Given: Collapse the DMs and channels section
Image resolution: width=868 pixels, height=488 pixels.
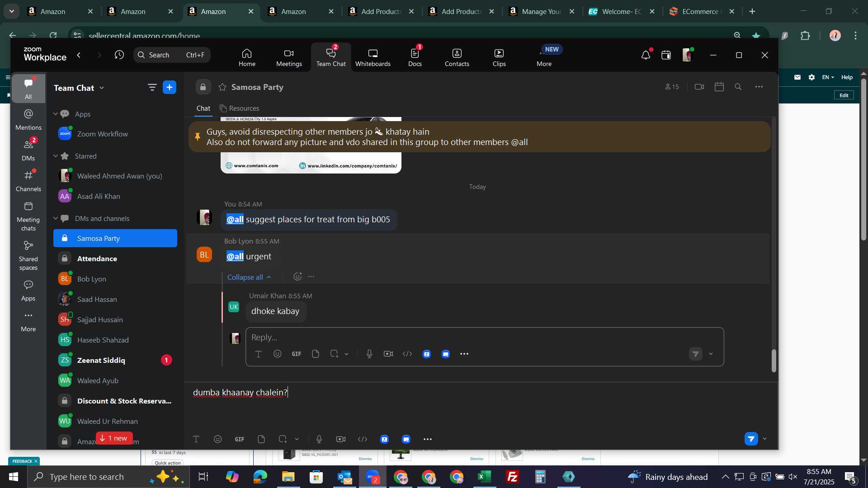Looking at the screenshot, I should 56,218.
